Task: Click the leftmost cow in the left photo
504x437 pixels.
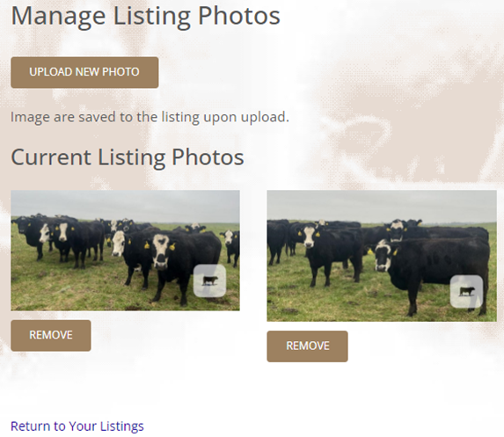Action: 29,235
